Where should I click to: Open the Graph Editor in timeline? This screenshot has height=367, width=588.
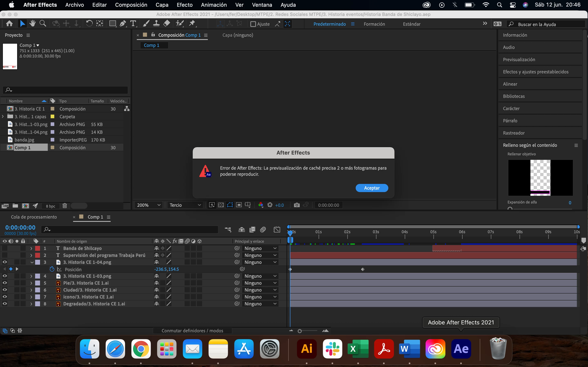pos(277,230)
